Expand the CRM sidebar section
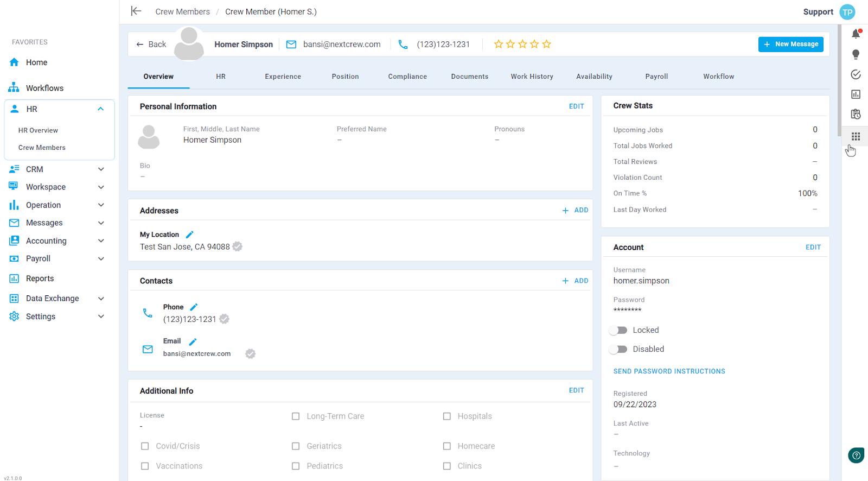The image size is (868, 481). tap(101, 169)
